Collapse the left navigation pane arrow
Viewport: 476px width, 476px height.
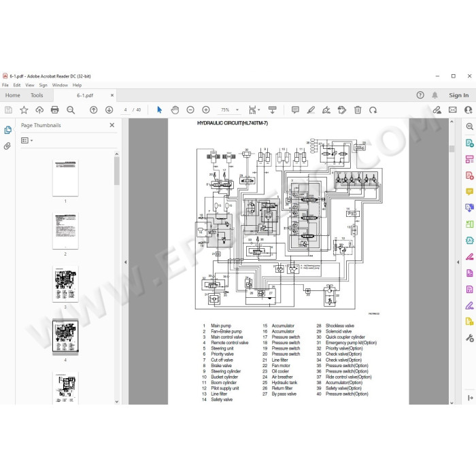coord(125,262)
